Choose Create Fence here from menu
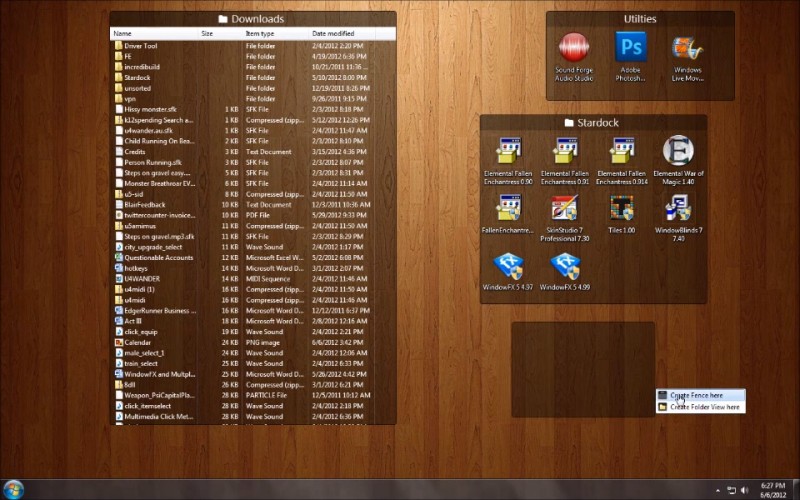The image size is (800, 500). [x=701, y=395]
